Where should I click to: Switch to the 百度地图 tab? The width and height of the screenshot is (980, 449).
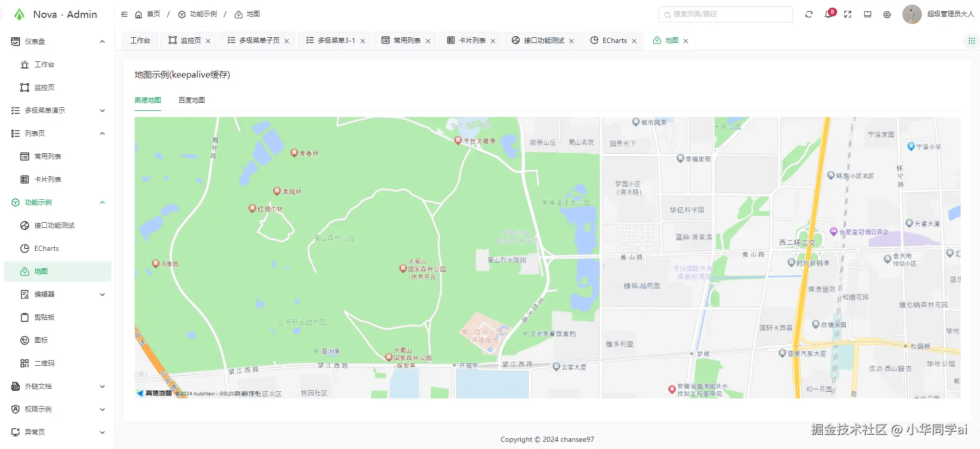coord(192,100)
